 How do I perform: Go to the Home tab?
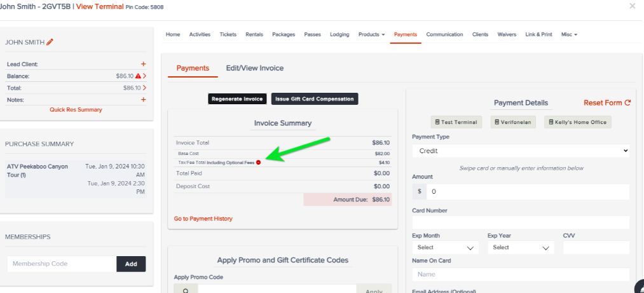173,34
